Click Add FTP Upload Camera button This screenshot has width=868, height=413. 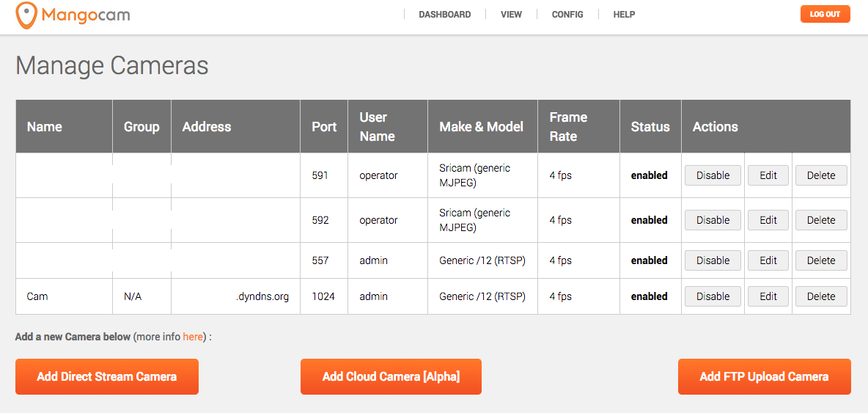[765, 376]
